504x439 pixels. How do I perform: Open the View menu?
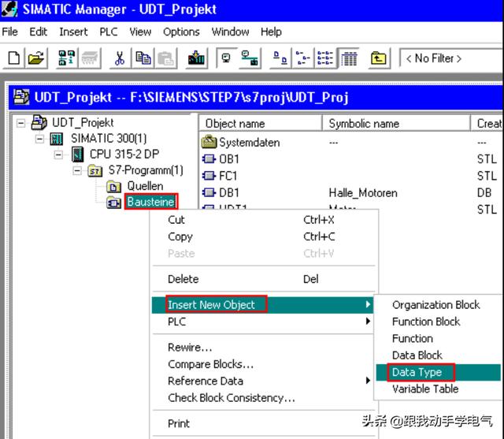tap(140, 32)
